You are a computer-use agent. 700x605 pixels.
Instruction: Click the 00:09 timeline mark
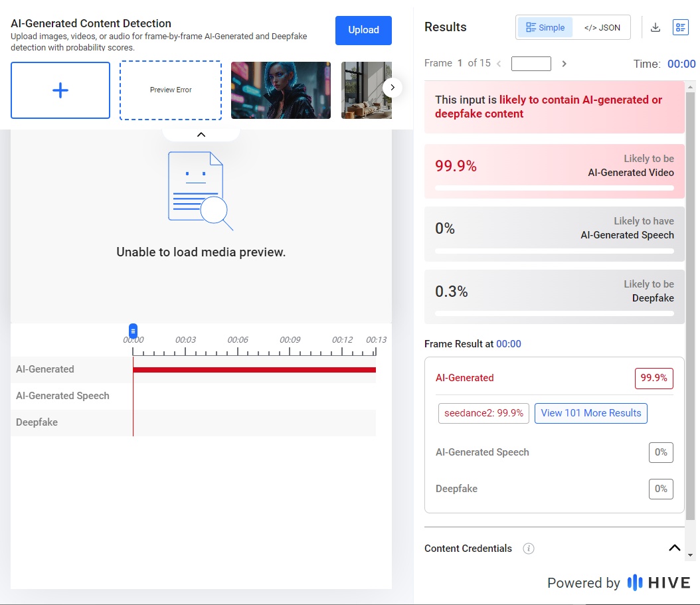pos(290,340)
